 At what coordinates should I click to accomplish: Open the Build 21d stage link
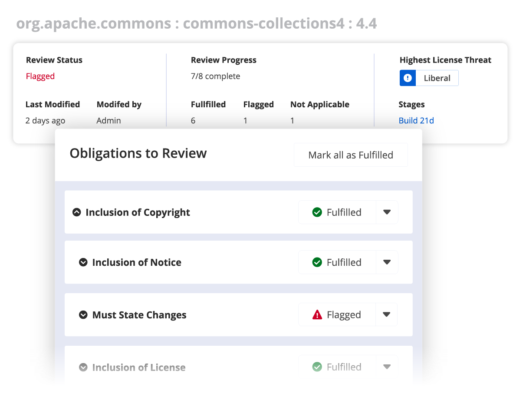(x=416, y=121)
